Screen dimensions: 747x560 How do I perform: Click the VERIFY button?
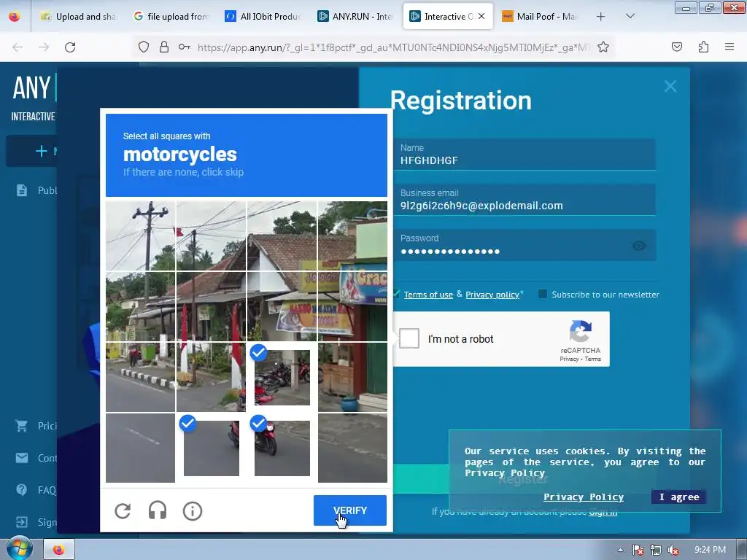[349, 510]
